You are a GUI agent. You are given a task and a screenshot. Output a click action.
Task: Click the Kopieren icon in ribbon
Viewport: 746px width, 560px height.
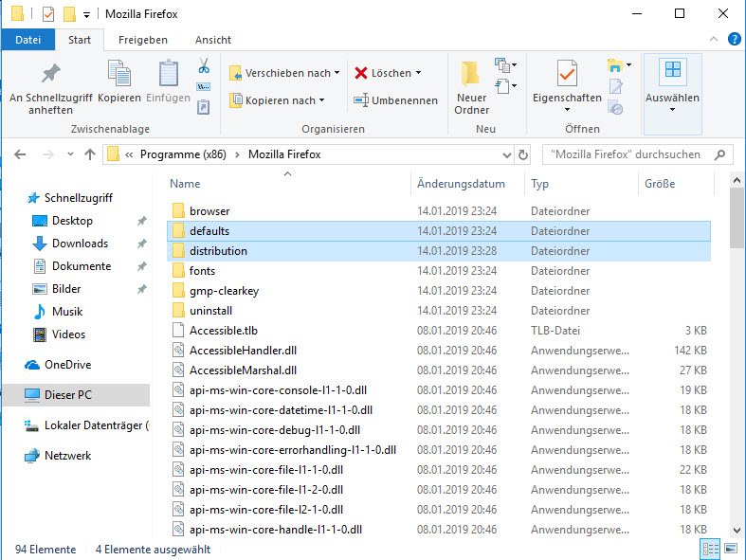[x=118, y=73]
